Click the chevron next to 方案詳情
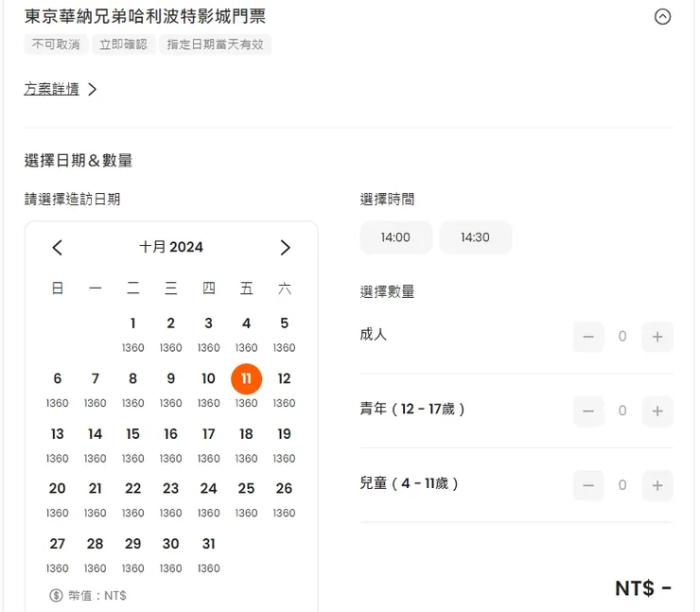Screen dimensions: 700x612 [x=92, y=89]
